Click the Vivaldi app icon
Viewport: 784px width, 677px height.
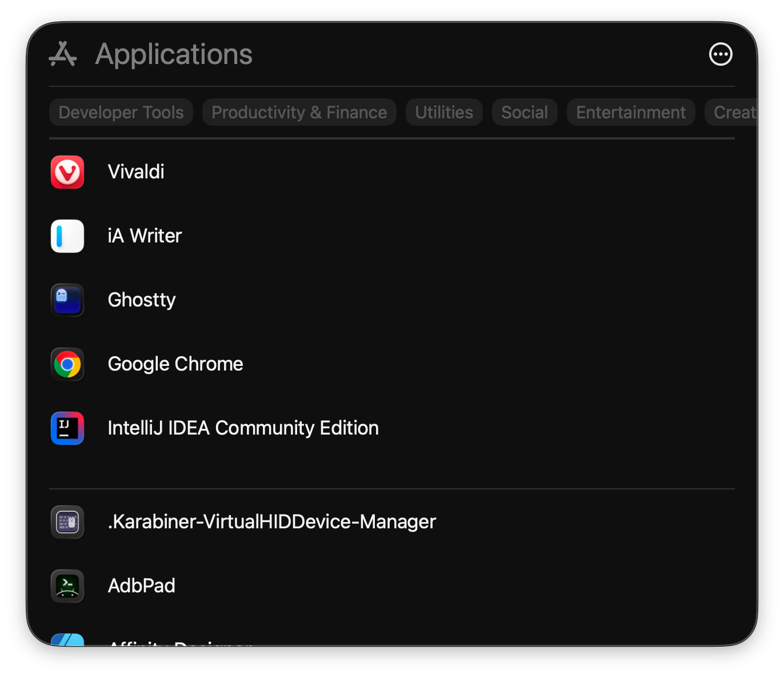[67, 172]
